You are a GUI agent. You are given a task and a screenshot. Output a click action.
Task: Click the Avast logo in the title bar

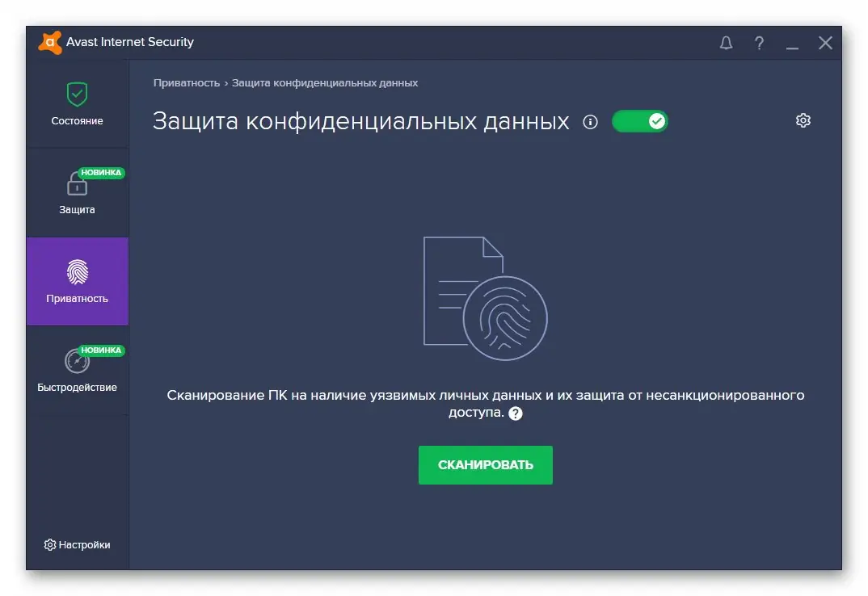tap(50, 42)
